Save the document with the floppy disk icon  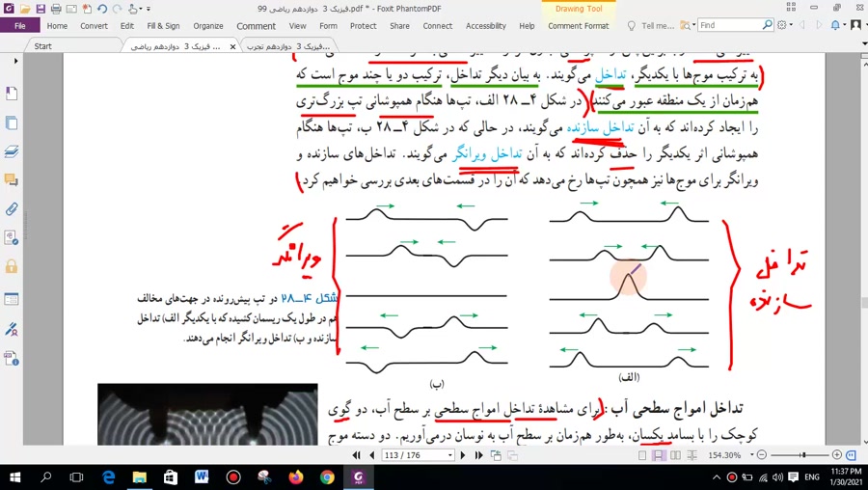pyautogui.click(x=41, y=9)
